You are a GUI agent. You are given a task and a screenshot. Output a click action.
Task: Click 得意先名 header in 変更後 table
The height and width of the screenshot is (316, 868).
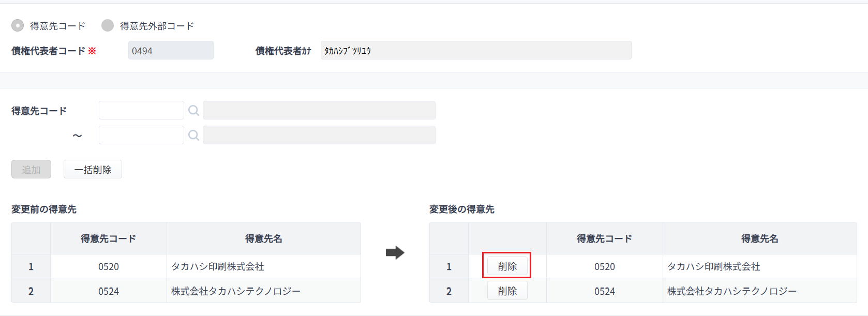point(759,238)
